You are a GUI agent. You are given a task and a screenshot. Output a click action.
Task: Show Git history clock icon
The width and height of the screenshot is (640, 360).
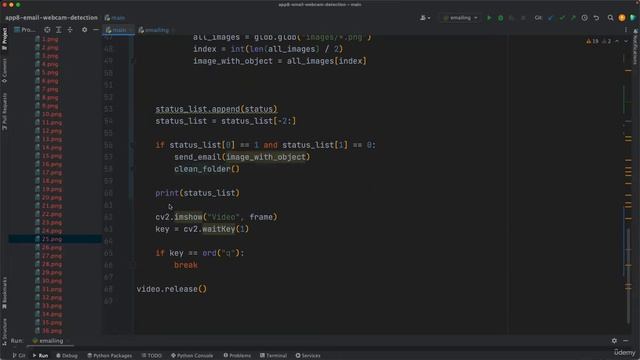point(584,18)
